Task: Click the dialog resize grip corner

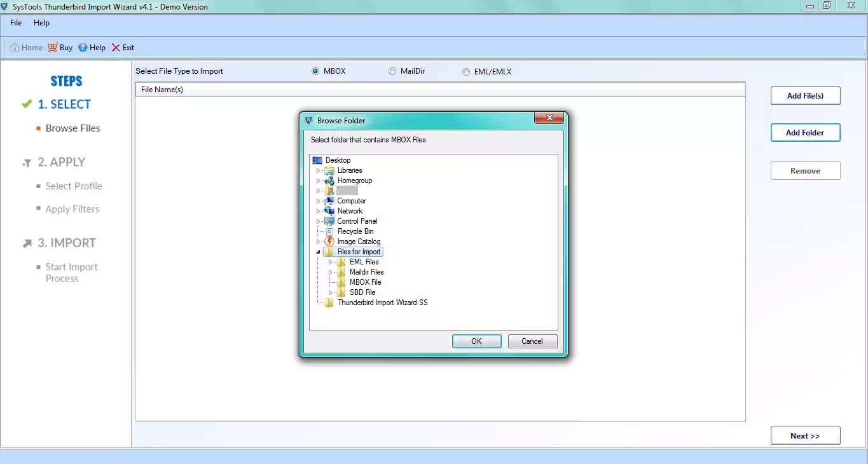Action: coord(560,349)
